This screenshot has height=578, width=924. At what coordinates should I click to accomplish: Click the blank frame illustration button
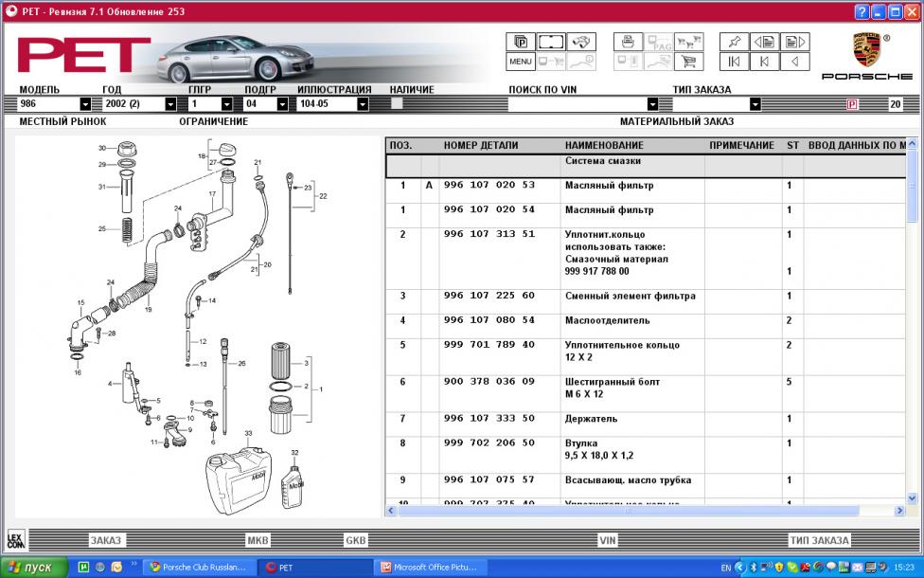coord(551,42)
